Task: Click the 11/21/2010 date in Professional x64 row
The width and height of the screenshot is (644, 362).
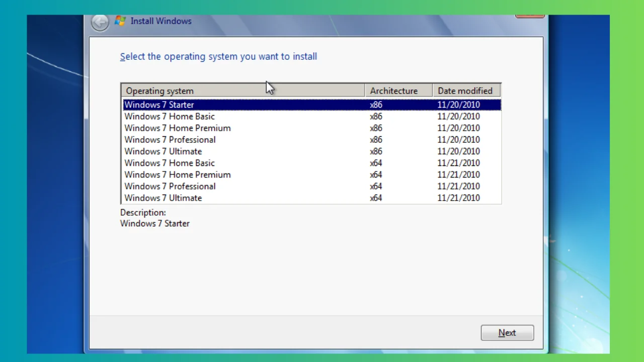Action: (458, 186)
